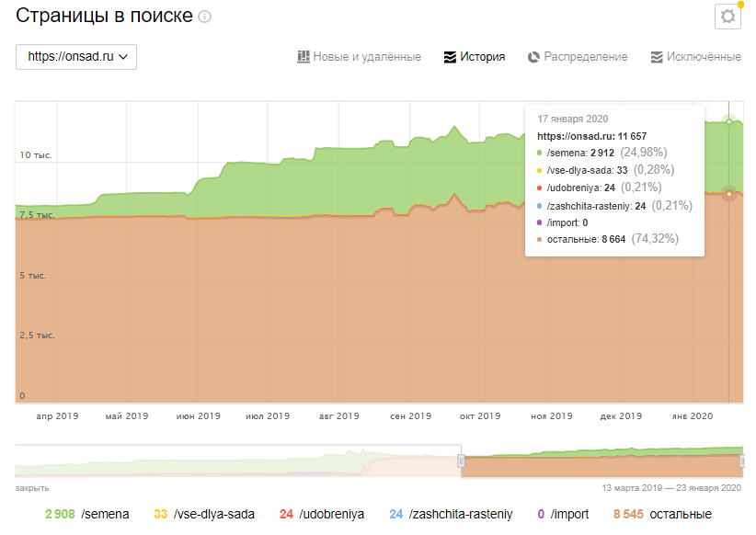Toggle the /zashchita-rasteniy legend series
Viewport: 756px width, 535px height.
[452, 514]
